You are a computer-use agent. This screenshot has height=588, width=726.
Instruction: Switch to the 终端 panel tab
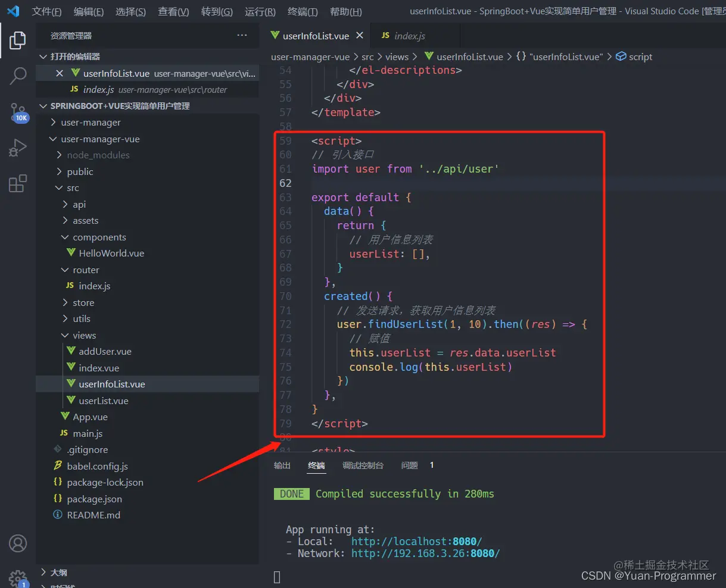(317, 465)
